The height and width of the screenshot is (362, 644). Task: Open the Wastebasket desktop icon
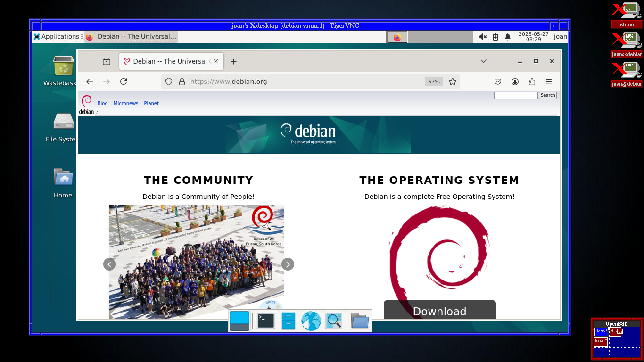[x=63, y=71]
